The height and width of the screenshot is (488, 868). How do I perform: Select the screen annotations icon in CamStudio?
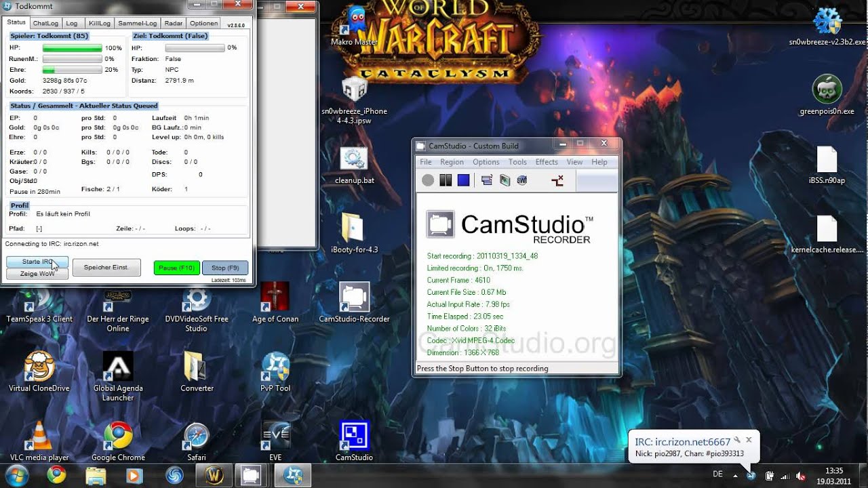click(505, 180)
